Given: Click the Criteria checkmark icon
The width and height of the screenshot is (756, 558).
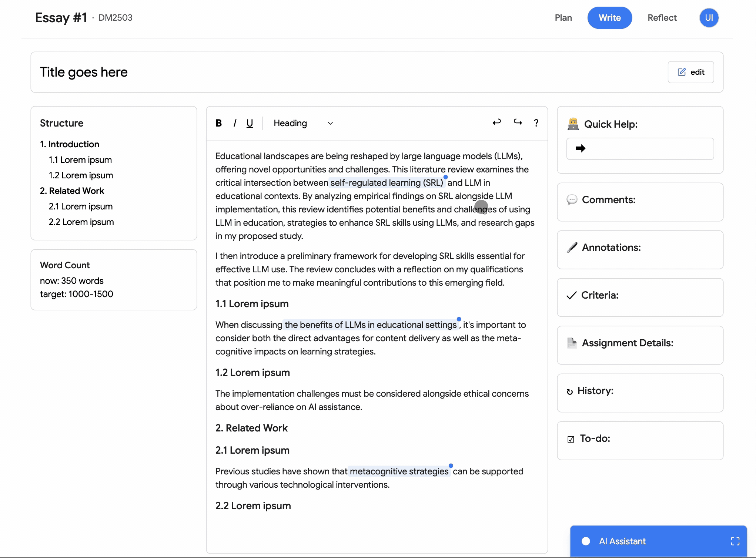Looking at the screenshot, I should pos(571,295).
